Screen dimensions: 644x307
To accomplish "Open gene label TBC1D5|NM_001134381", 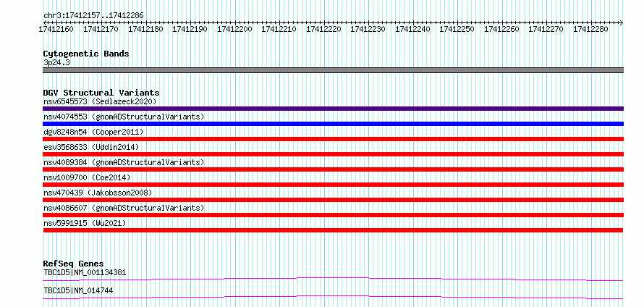I will click(85, 272).
